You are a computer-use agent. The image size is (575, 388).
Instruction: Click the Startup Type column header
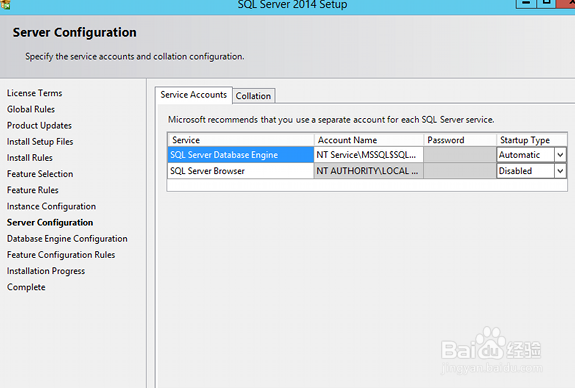[532, 140]
